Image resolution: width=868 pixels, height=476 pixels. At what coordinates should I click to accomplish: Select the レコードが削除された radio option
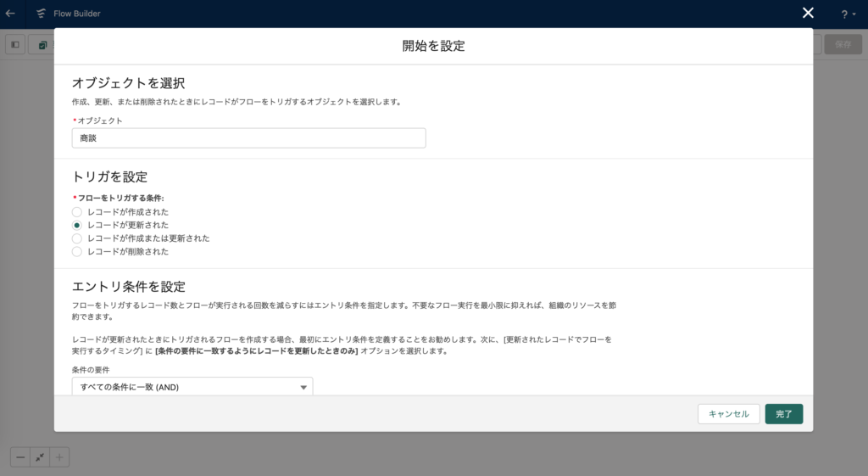[x=77, y=252]
